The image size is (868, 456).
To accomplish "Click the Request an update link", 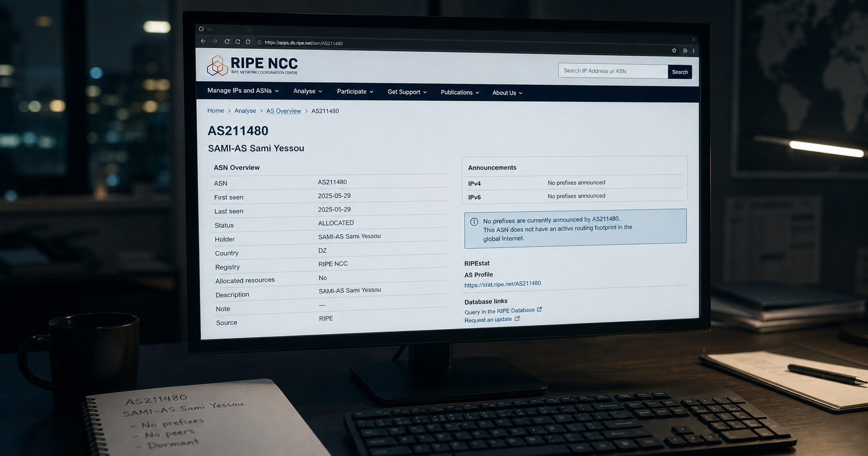I will click(488, 320).
